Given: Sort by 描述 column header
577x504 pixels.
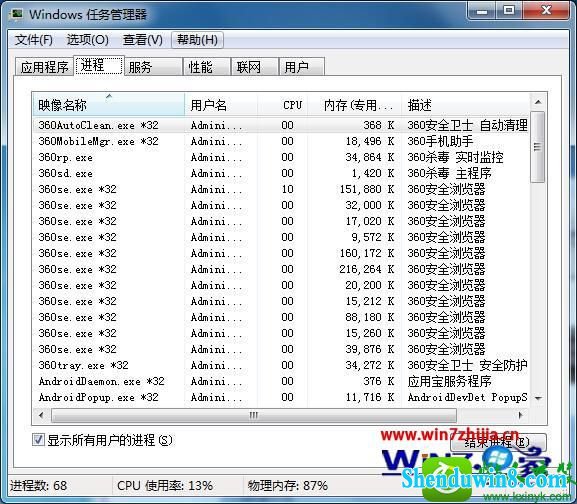Looking at the screenshot, I should coord(466,105).
